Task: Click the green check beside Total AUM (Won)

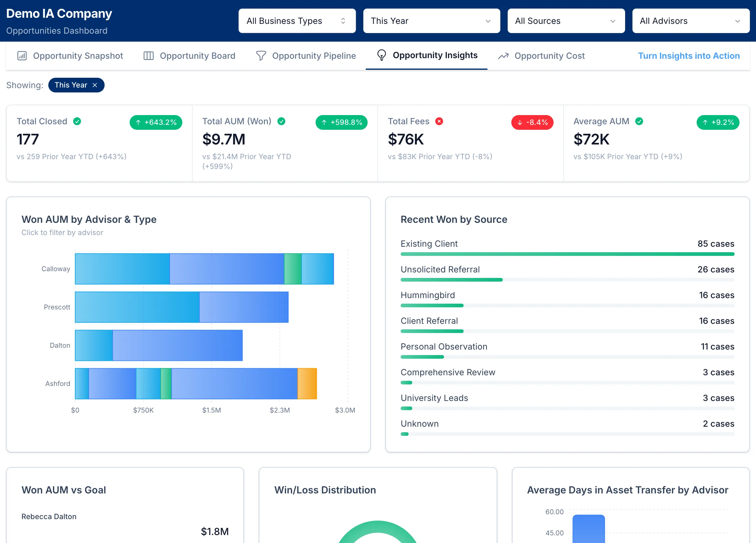Action: [x=281, y=121]
